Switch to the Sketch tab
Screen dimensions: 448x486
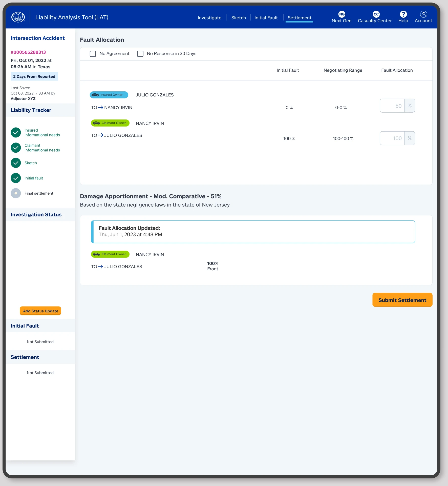pyautogui.click(x=239, y=18)
